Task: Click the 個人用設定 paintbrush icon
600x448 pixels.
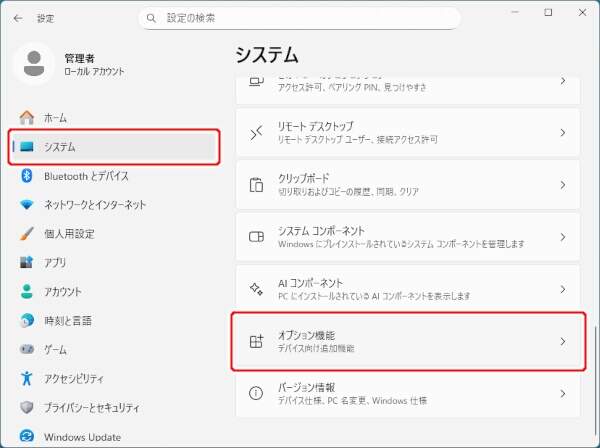Action: point(27,233)
